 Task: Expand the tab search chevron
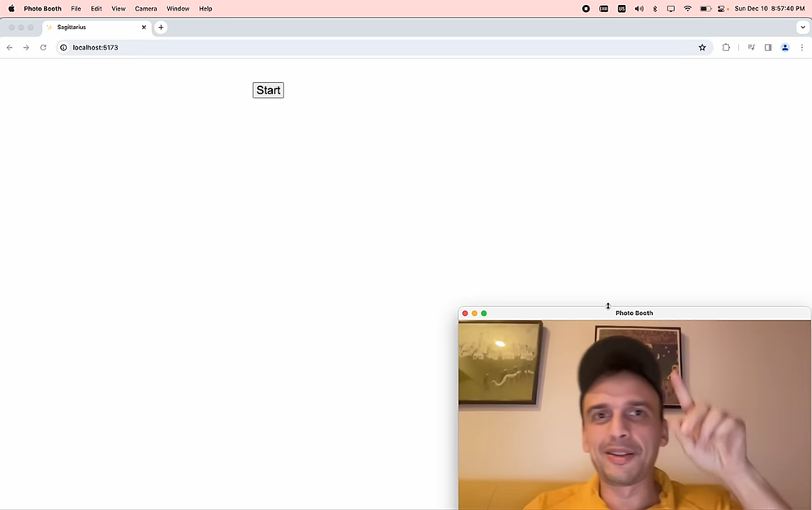[802, 28]
